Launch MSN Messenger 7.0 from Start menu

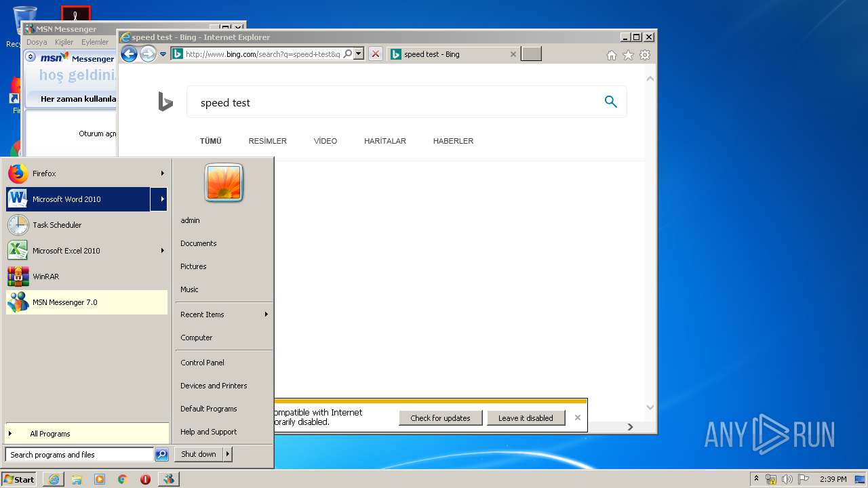tap(86, 302)
